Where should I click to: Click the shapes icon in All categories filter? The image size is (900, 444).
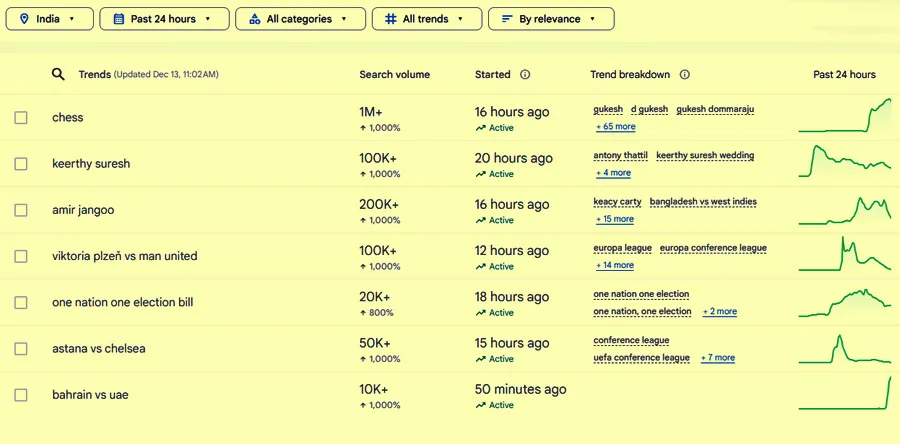254,19
